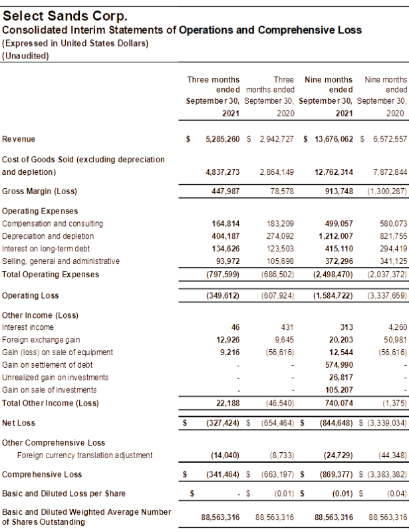This screenshot has width=409, height=532.
Task: Click 'Basic and Diluted Loss per Share' label
Action: (64, 493)
